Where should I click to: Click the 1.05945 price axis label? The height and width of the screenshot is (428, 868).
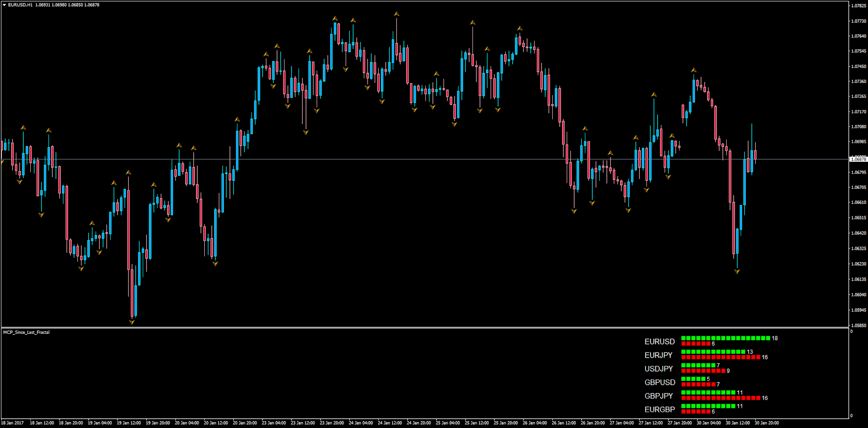pyautogui.click(x=859, y=310)
